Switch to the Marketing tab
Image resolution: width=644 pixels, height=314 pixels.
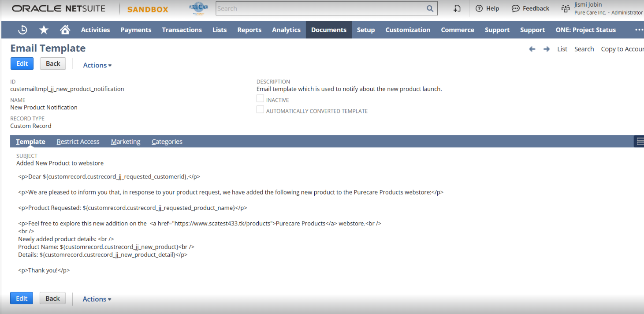tap(126, 142)
